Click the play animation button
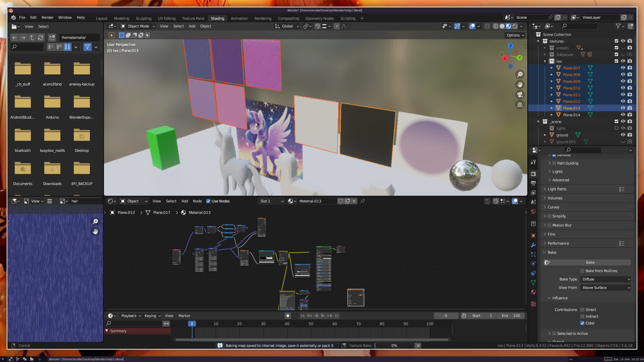This screenshot has width=644, height=362. [323, 316]
